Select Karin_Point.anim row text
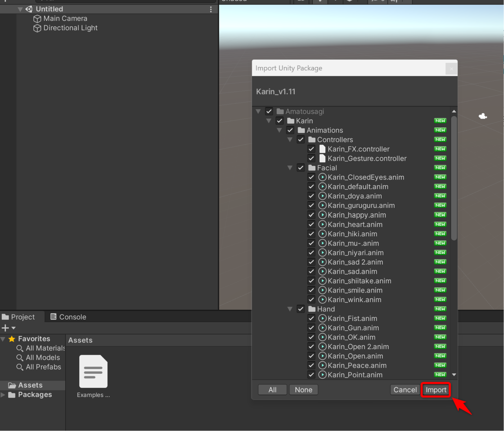Viewport: 504px width, 431px height. (355, 375)
